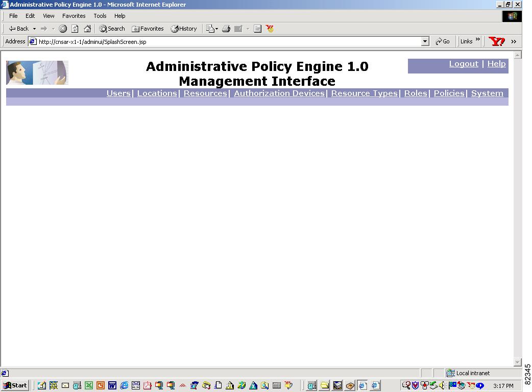Open the Users link
The image size is (532, 392).
tap(118, 93)
